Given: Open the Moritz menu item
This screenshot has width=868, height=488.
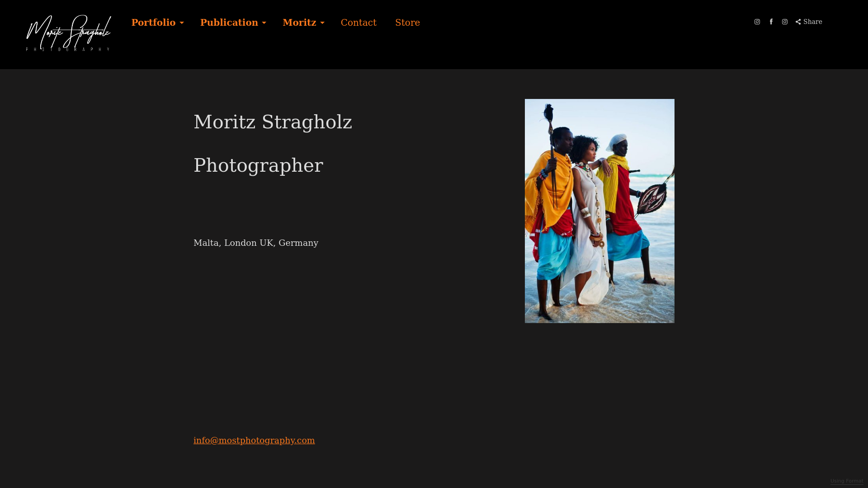Looking at the screenshot, I should click(x=299, y=23).
